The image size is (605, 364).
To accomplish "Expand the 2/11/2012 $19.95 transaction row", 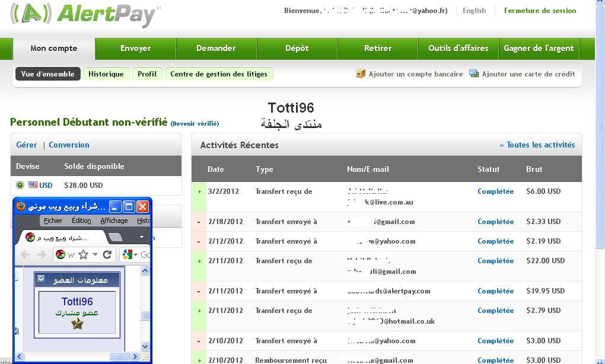I will (199, 291).
